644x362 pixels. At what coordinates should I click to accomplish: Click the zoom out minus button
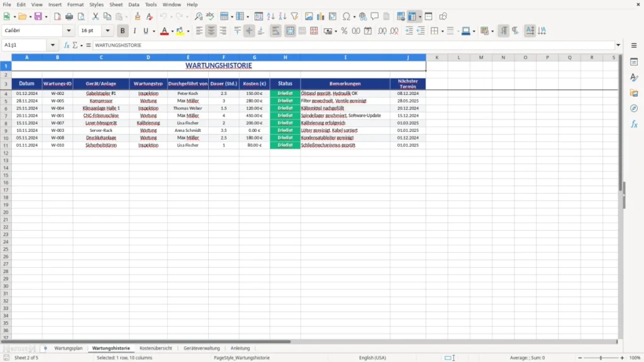point(580,358)
